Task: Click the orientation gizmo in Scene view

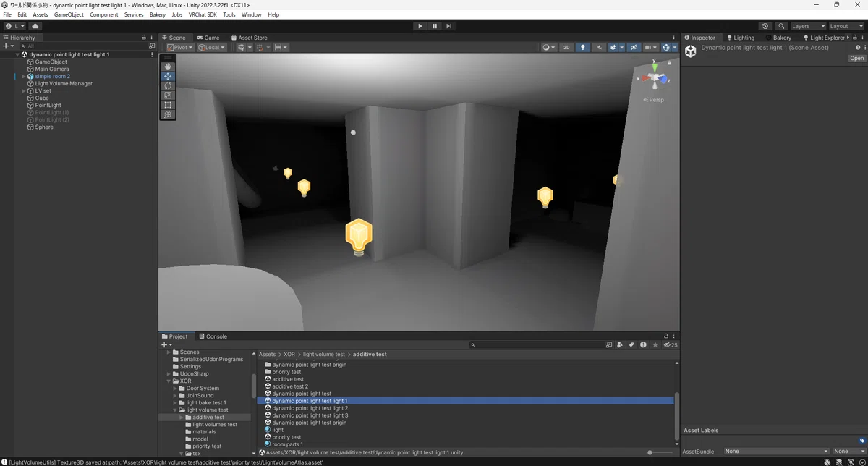Action: point(655,77)
